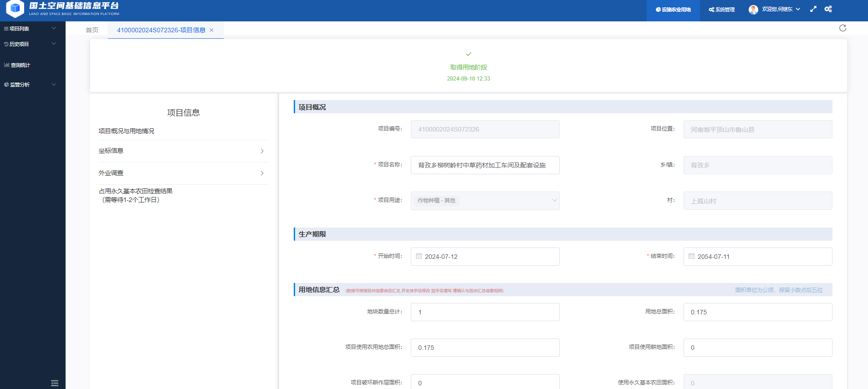Open the 结束时间 date picker
Screen dimensions: 868x389
[x=758, y=257]
